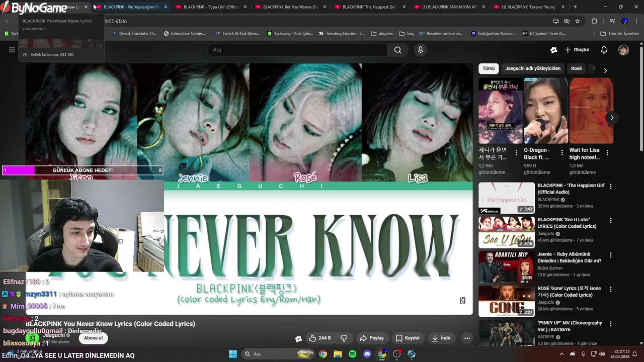The image size is (644, 362).
Task: Like the video with 244 B likes
Action: click(x=320, y=338)
